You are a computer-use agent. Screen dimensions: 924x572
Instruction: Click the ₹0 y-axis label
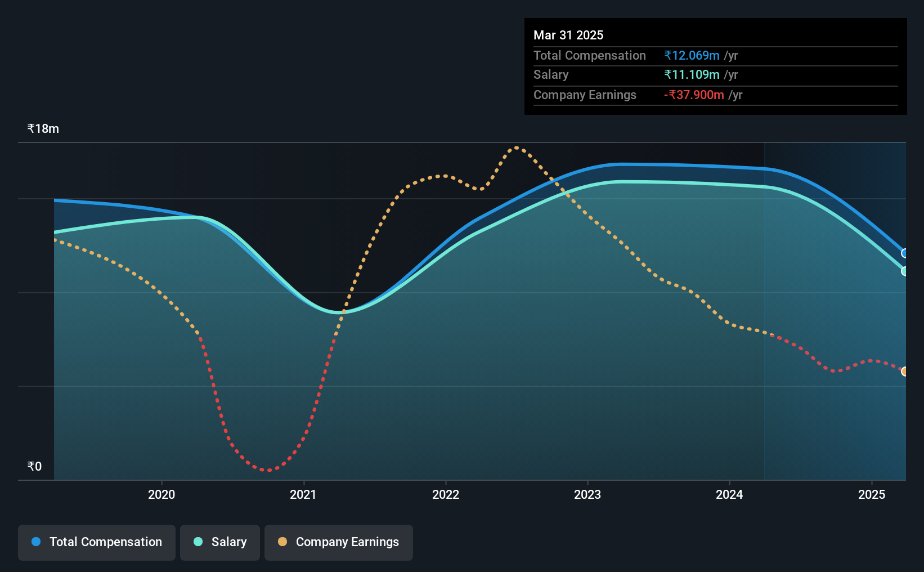click(x=34, y=466)
